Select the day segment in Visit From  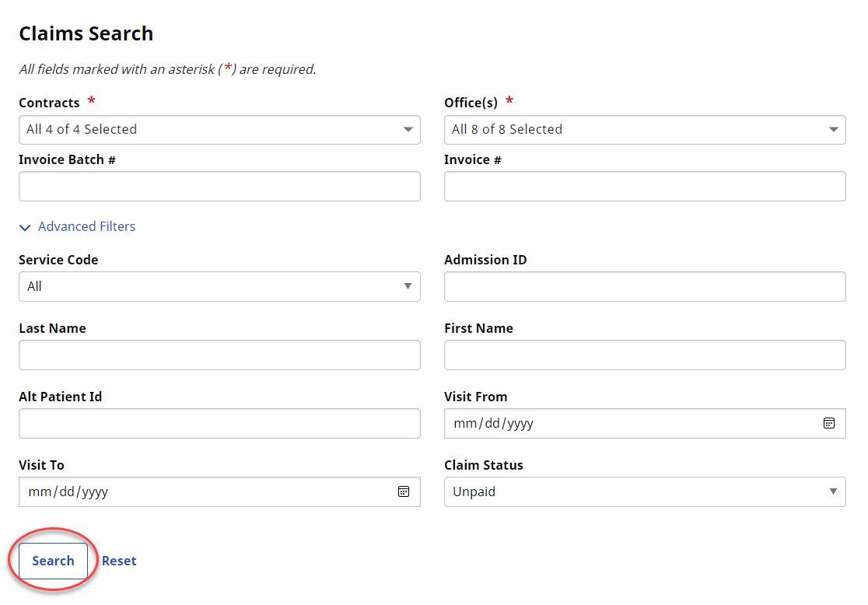click(492, 424)
